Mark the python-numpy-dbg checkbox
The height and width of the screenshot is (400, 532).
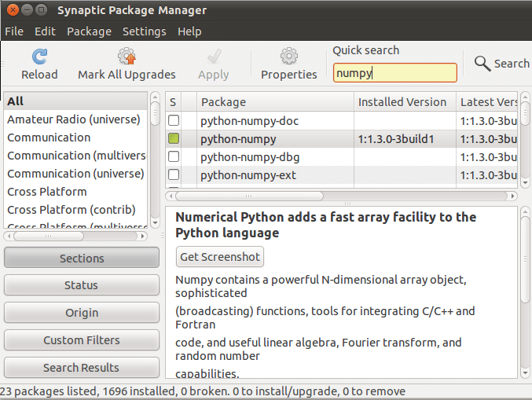[174, 157]
